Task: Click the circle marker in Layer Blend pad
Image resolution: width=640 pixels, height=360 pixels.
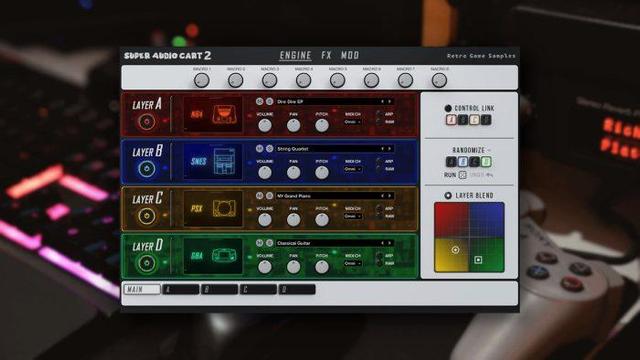Action: point(455,250)
